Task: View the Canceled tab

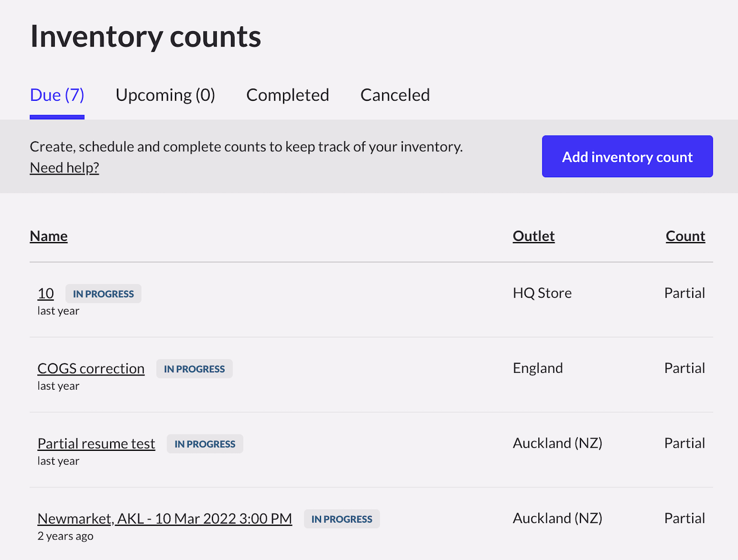Action: pos(395,95)
